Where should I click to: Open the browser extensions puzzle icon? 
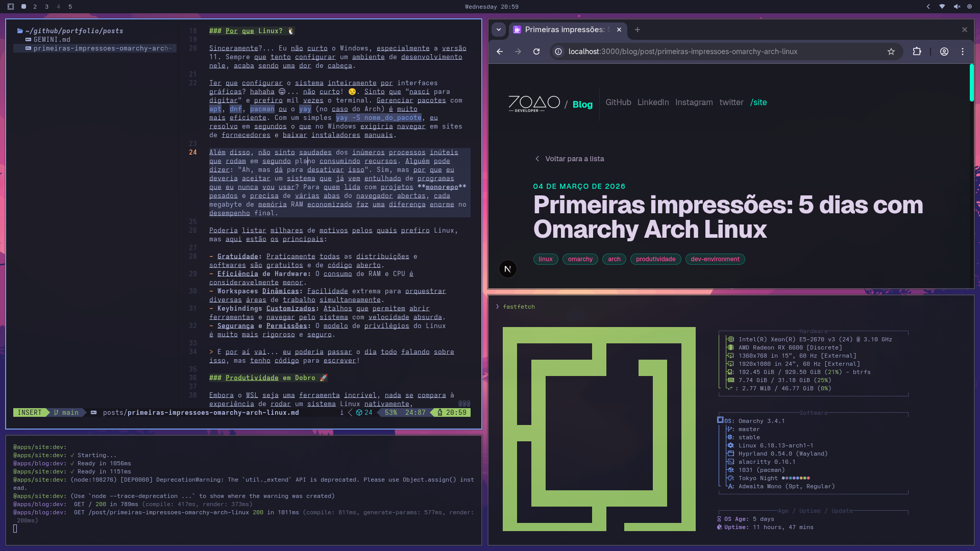[x=917, y=52]
